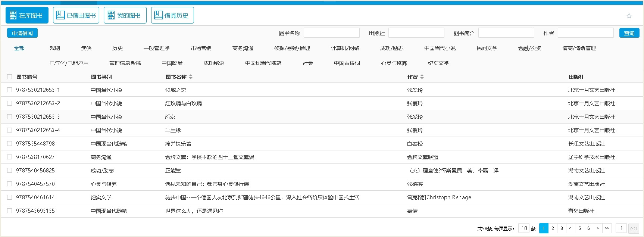Click the star favorite icon

629,16
